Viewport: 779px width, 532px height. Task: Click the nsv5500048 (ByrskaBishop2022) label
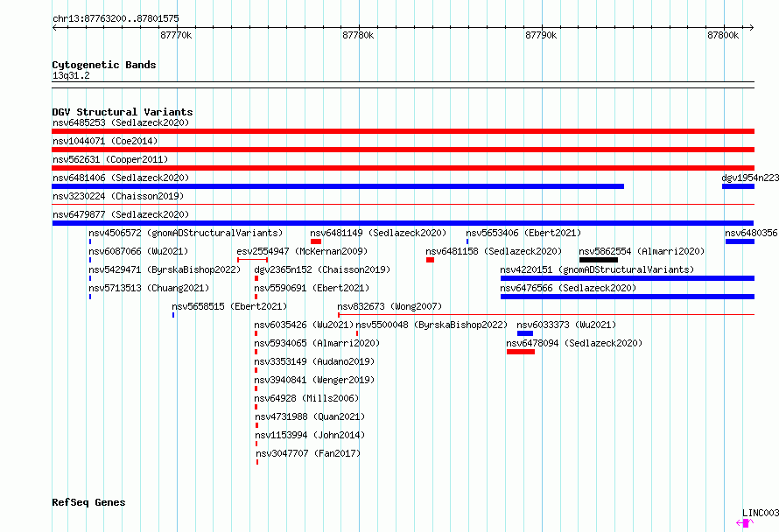tap(432, 325)
